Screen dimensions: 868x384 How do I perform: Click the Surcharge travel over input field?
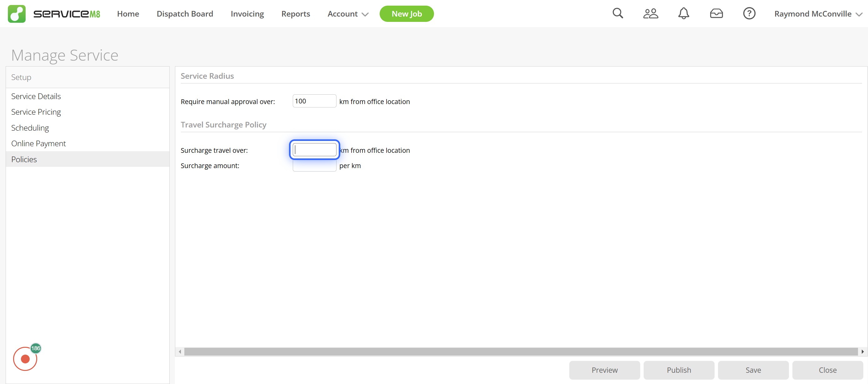(x=314, y=150)
